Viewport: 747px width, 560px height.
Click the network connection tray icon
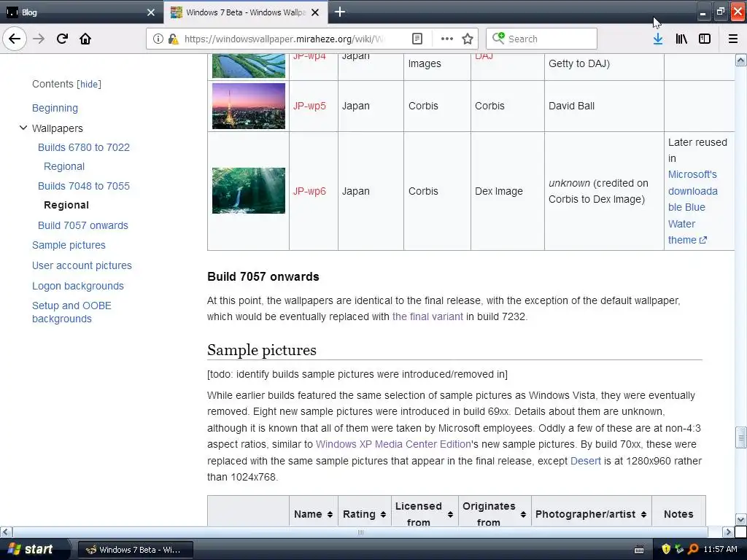point(679,549)
